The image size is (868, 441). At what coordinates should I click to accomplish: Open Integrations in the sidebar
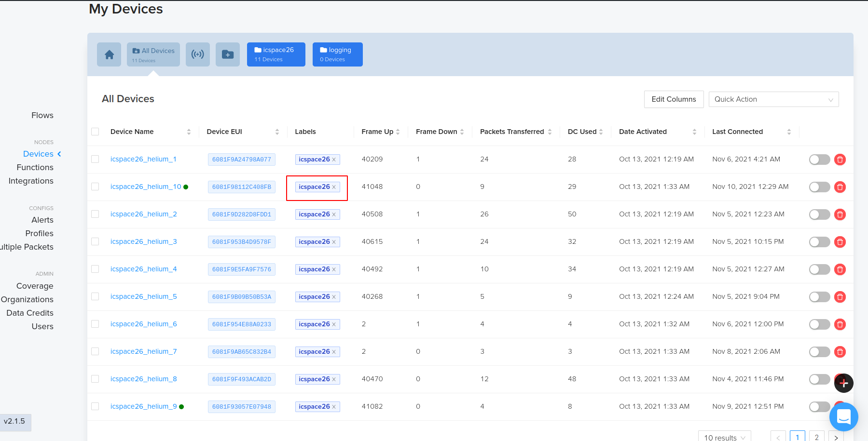[x=31, y=181]
